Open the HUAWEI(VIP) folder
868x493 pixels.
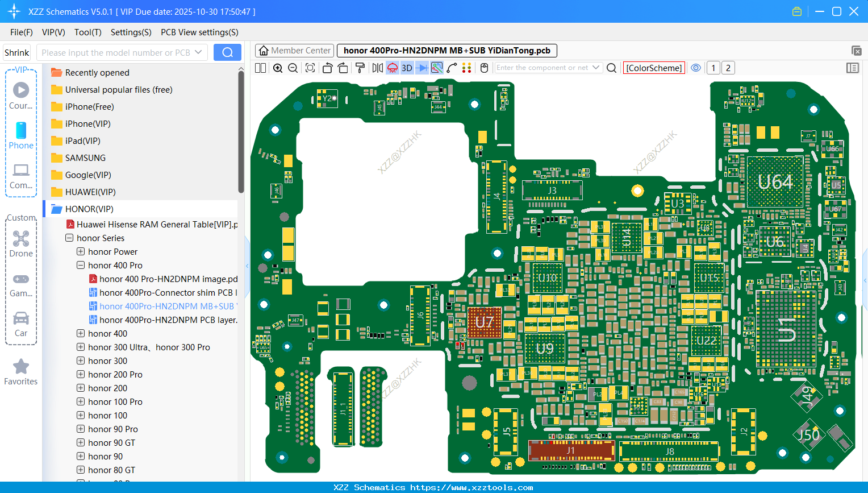pos(83,192)
